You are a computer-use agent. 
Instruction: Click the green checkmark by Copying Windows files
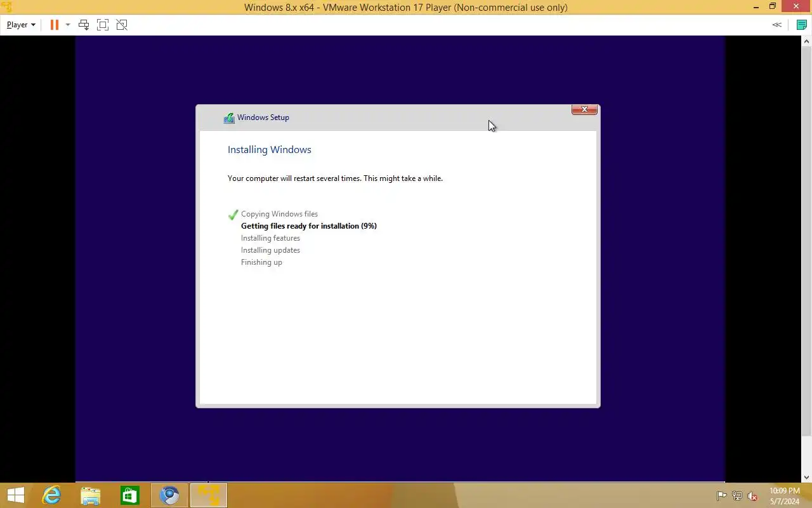[x=233, y=215]
